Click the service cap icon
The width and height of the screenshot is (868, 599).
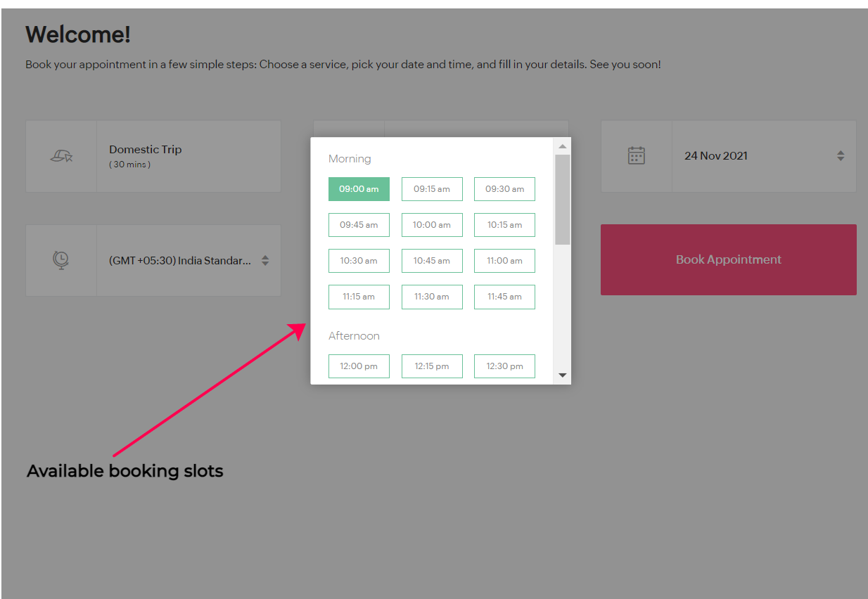tap(61, 156)
